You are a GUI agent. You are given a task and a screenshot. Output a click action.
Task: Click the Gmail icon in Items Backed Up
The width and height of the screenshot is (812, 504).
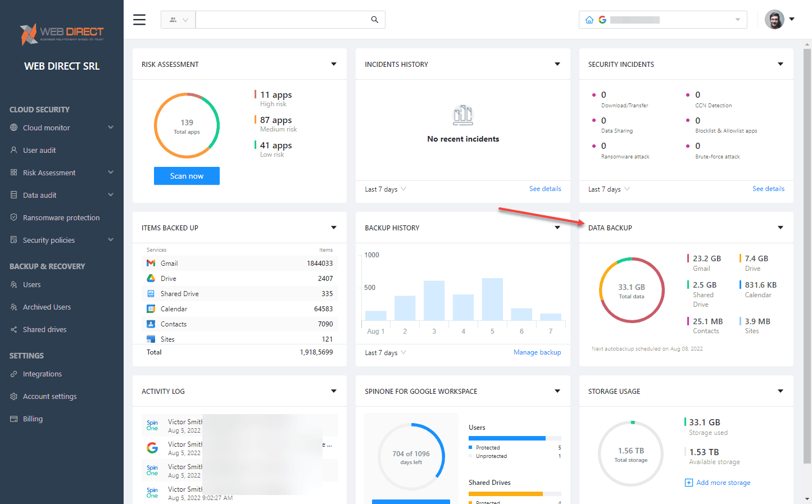tap(151, 263)
